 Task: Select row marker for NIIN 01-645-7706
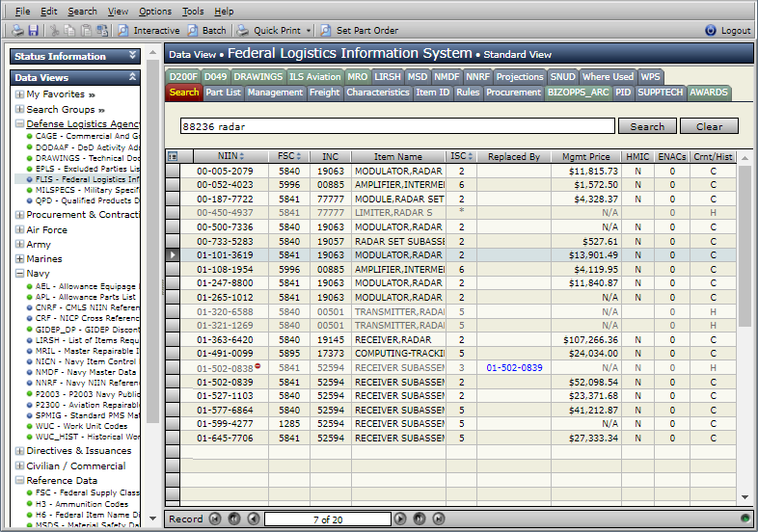click(x=173, y=439)
